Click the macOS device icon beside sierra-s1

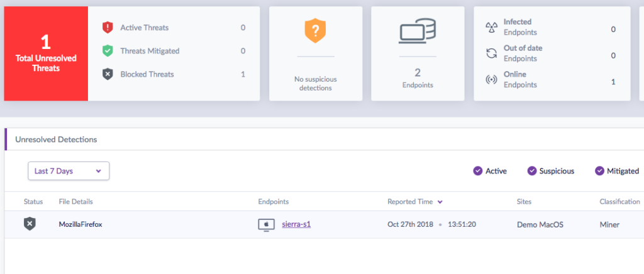[267, 224]
